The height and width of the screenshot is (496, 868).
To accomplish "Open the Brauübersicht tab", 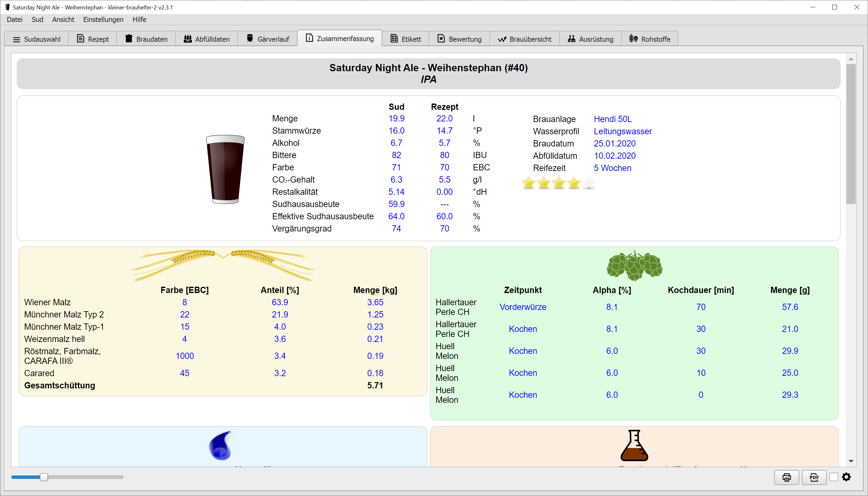I will pyautogui.click(x=525, y=39).
